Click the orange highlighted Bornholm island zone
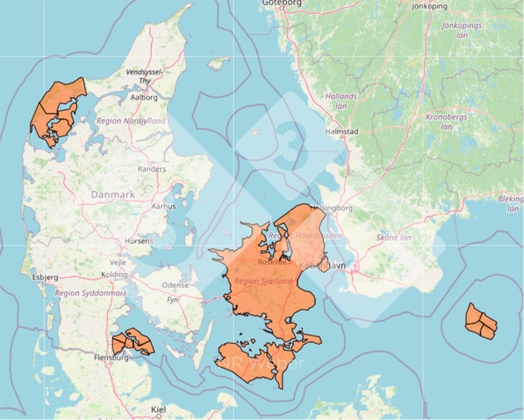 [481, 321]
